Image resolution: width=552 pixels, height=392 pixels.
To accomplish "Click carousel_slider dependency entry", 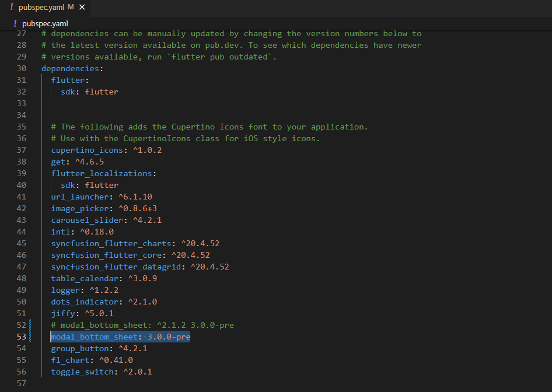I will (x=106, y=220).
